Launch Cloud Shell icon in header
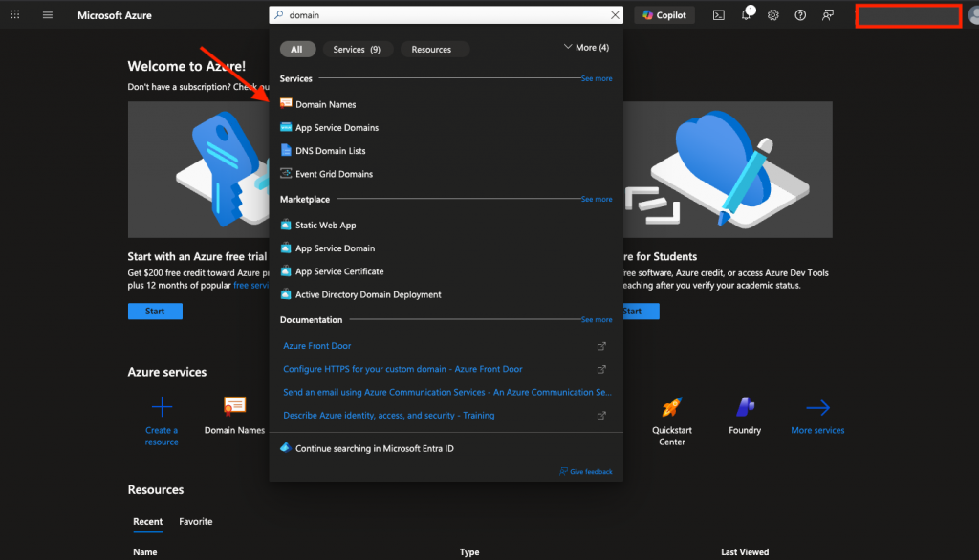 point(719,15)
